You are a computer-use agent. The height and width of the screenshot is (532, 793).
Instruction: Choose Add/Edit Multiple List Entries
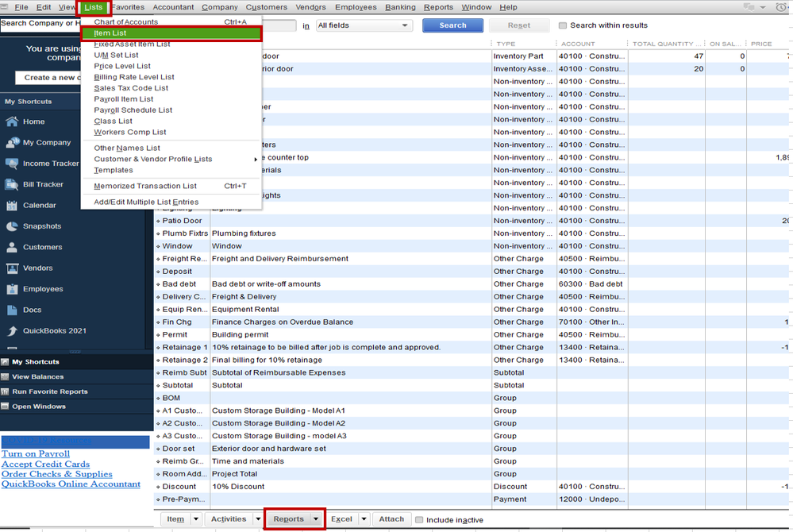click(x=171, y=202)
